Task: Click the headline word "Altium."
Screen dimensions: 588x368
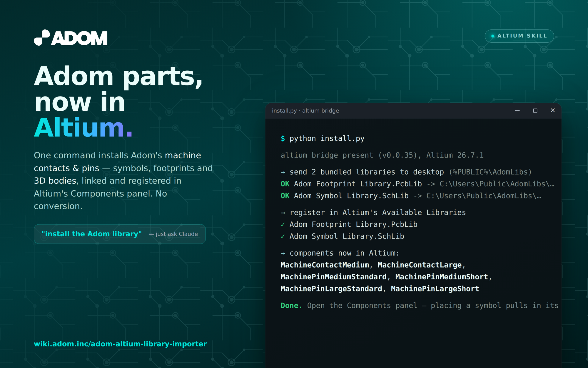Action: [x=83, y=128]
